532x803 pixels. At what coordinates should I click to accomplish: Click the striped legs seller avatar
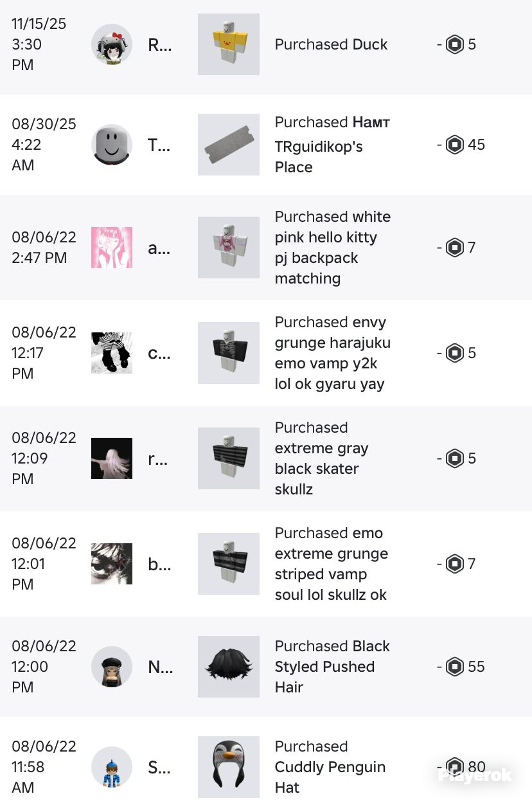pos(112,353)
